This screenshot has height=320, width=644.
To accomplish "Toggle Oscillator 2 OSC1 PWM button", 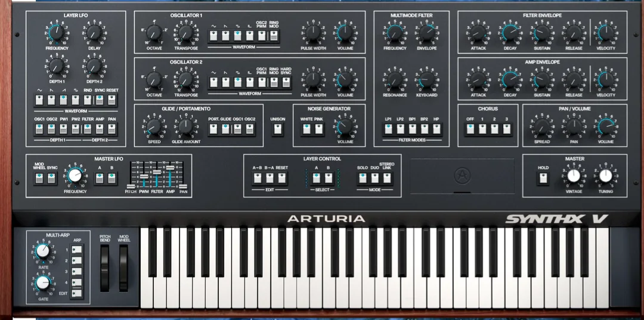I will 262,82.
